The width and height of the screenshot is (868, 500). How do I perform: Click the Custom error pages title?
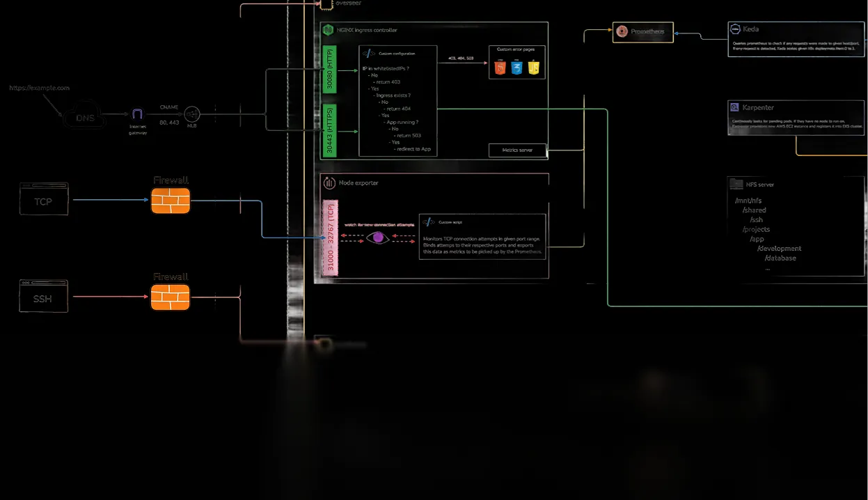[516, 49]
